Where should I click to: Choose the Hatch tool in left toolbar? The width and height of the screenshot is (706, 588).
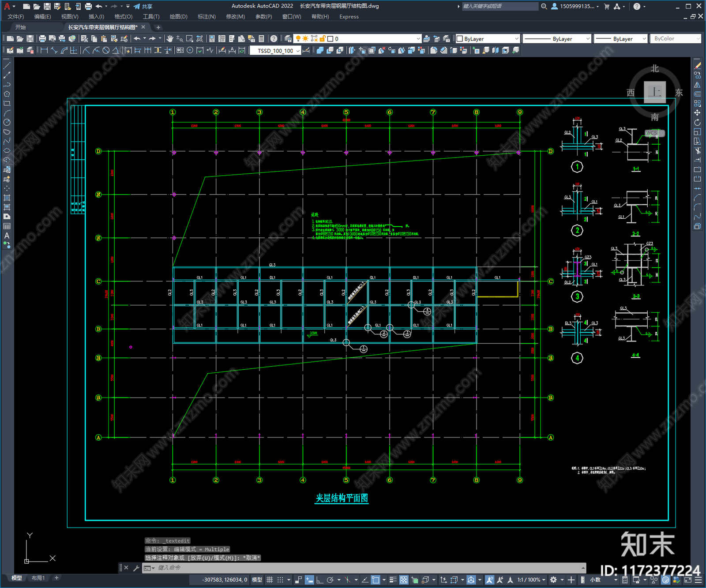click(x=7, y=198)
